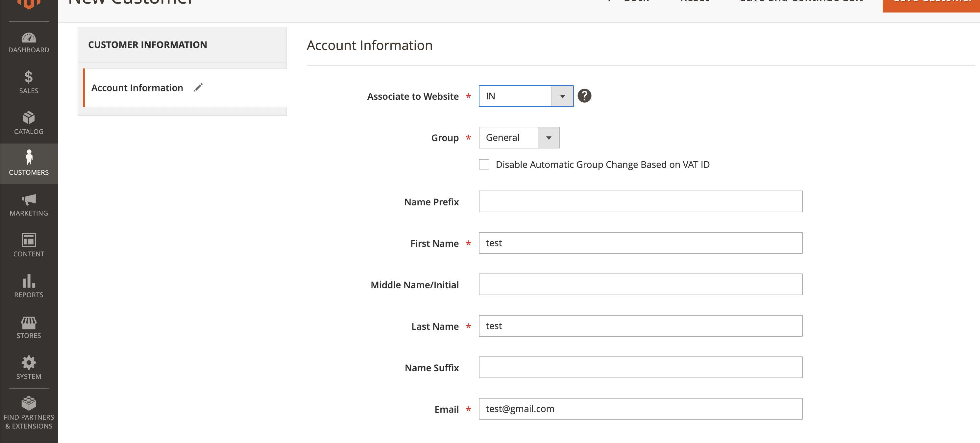Expand the Find Partners & Extensions item

(x=29, y=415)
